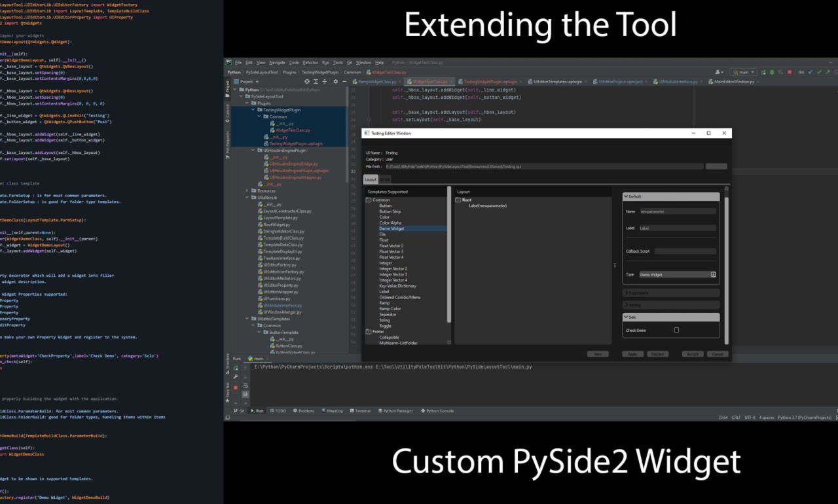The height and width of the screenshot is (504, 838).
Task: Open the Terminal tool window tab
Action: click(x=362, y=411)
